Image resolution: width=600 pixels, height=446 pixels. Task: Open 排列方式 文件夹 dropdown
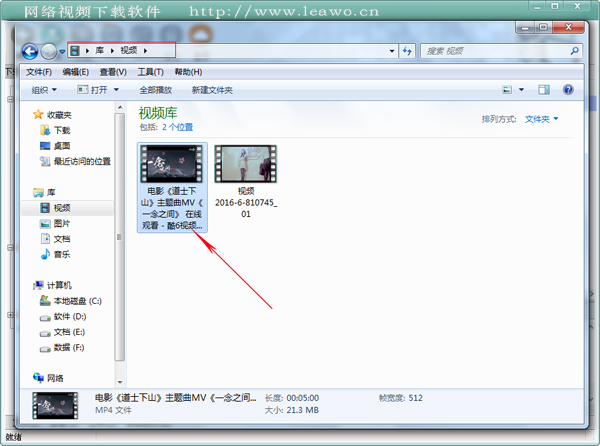tap(541, 119)
